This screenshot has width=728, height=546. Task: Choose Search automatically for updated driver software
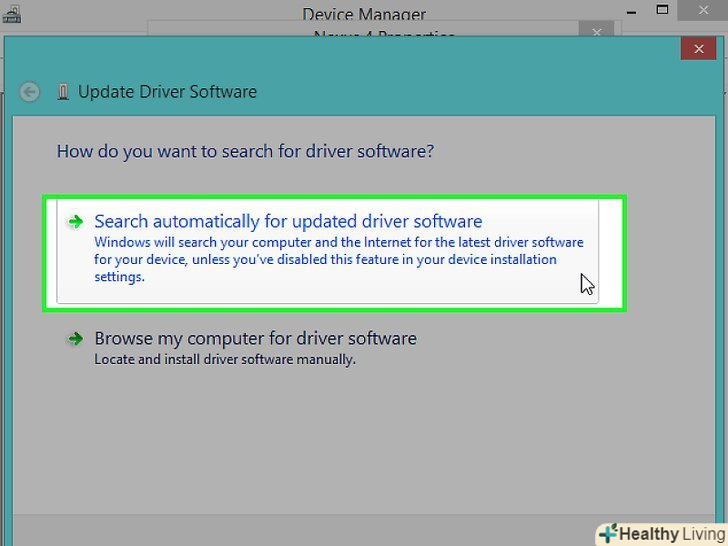pos(327,252)
